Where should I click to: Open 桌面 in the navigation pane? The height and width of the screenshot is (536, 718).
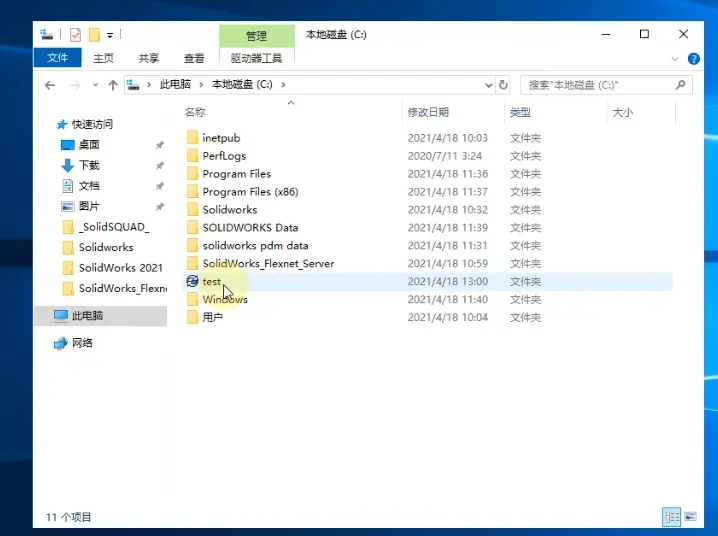pyautogui.click(x=89, y=145)
